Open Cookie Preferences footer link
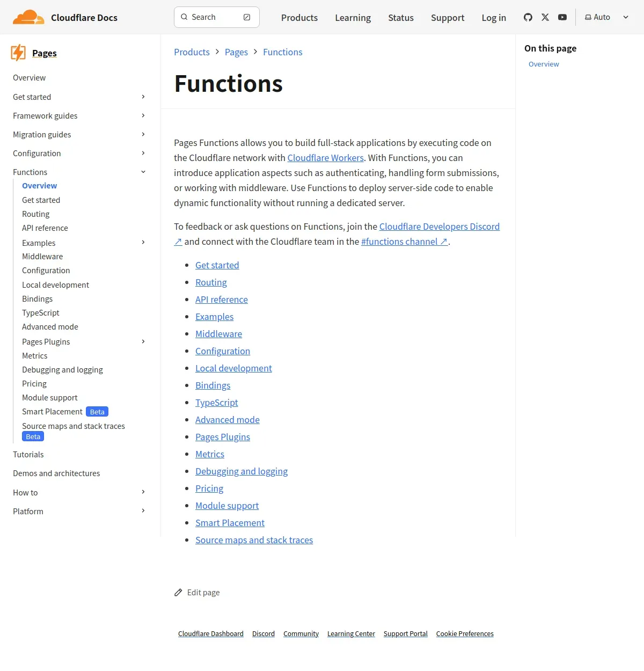Image resolution: width=644 pixels, height=671 pixels. (465, 634)
